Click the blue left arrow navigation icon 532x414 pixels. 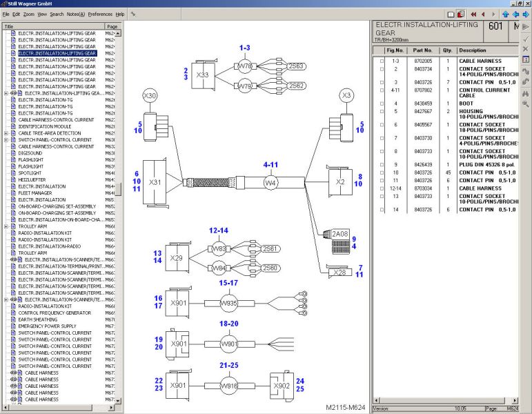[x=516, y=14]
